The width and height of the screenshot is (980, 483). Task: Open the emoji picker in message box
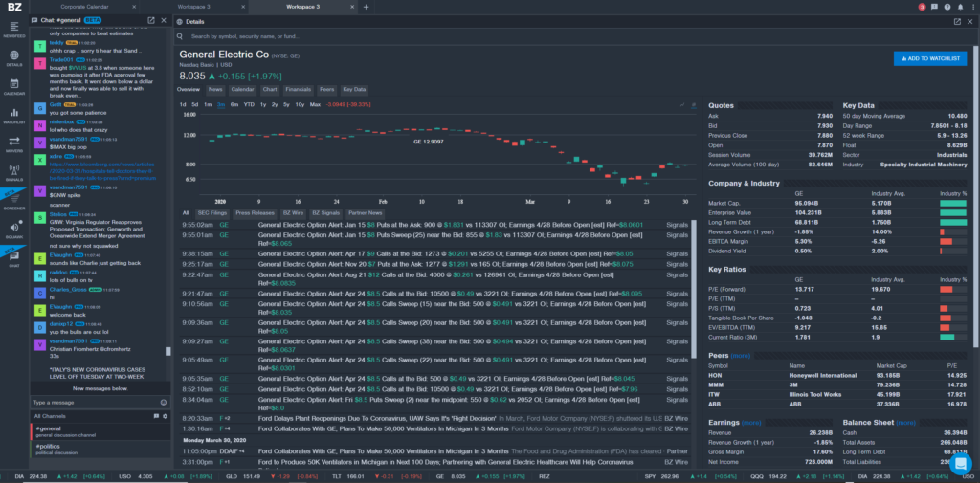tap(164, 403)
